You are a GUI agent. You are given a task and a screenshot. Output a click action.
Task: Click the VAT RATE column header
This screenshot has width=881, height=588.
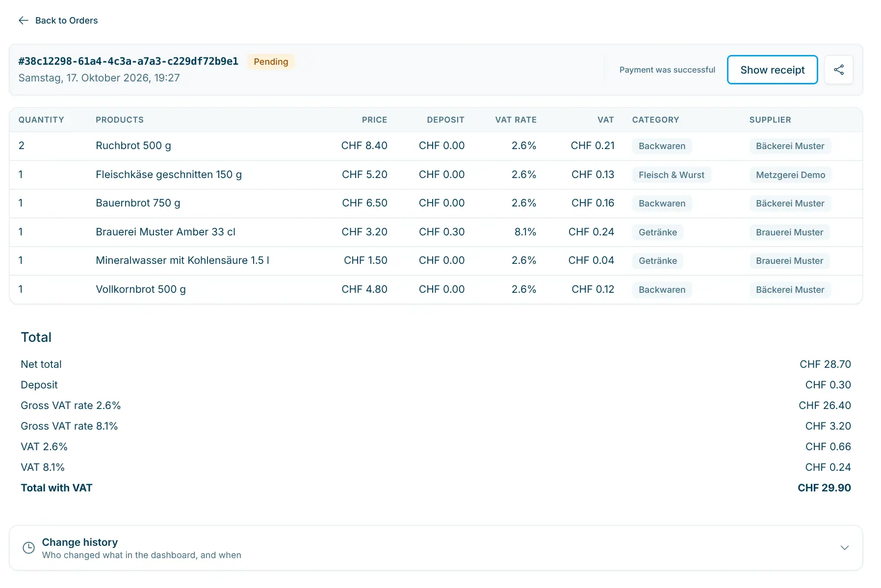[516, 120]
